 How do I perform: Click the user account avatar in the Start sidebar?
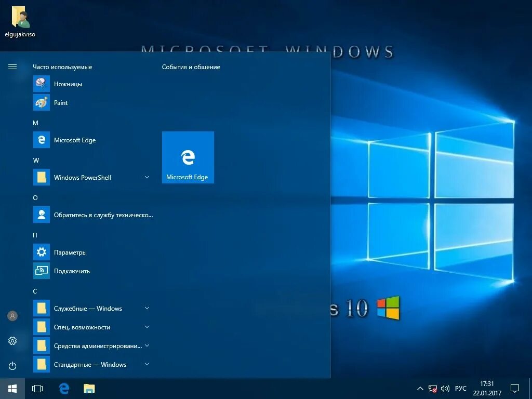pos(12,316)
